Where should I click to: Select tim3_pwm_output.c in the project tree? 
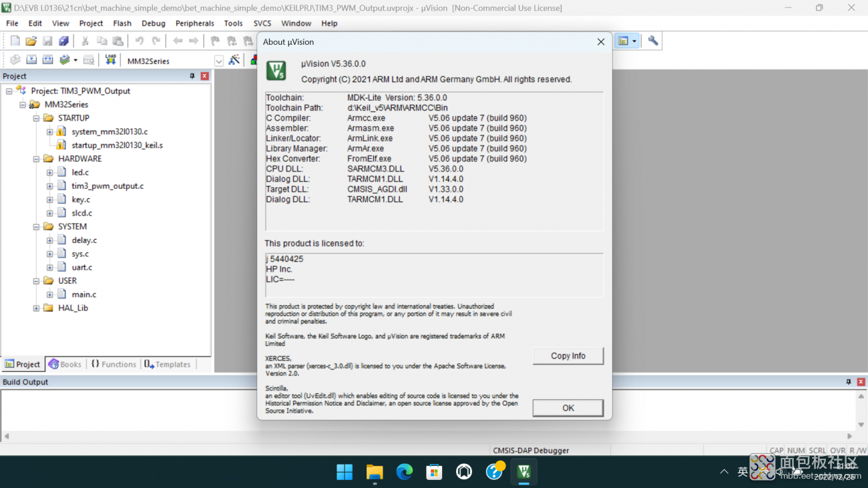tap(107, 186)
